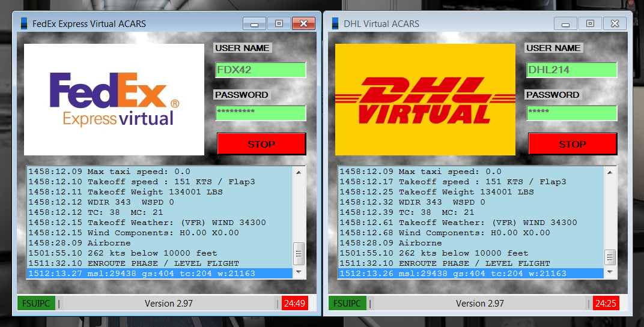This screenshot has height=327, width=644.
Task: Click the green FSUIPC indicator in FedEx window
Action: pyautogui.click(x=36, y=303)
